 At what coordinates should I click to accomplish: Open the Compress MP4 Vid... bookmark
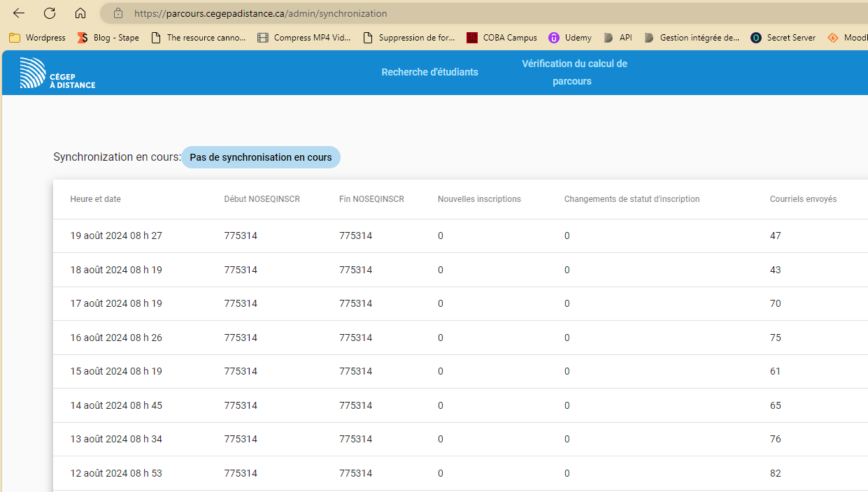point(304,38)
